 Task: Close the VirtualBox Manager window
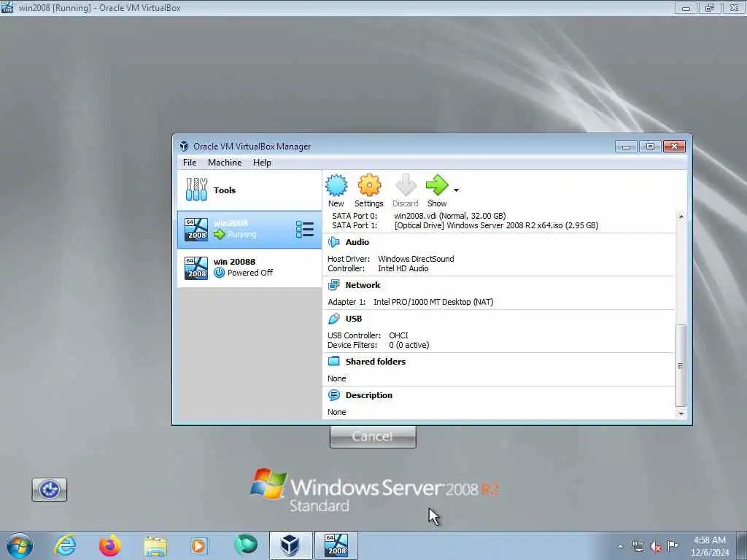[x=674, y=146]
